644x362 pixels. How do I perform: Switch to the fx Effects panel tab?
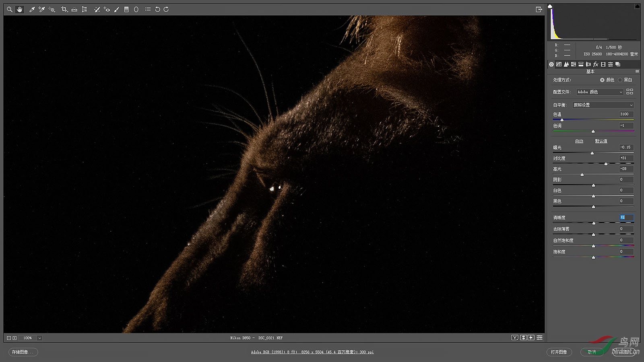pyautogui.click(x=596, y=64)
